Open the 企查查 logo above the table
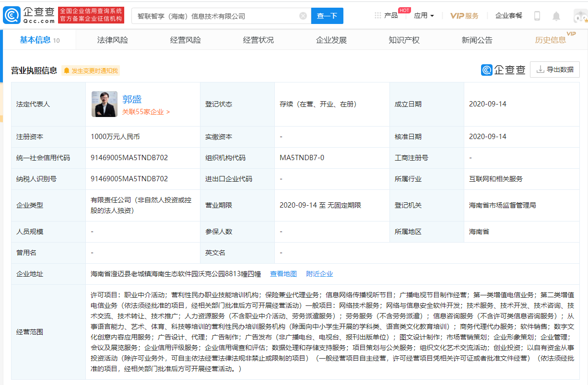 (x=503, y=70)
